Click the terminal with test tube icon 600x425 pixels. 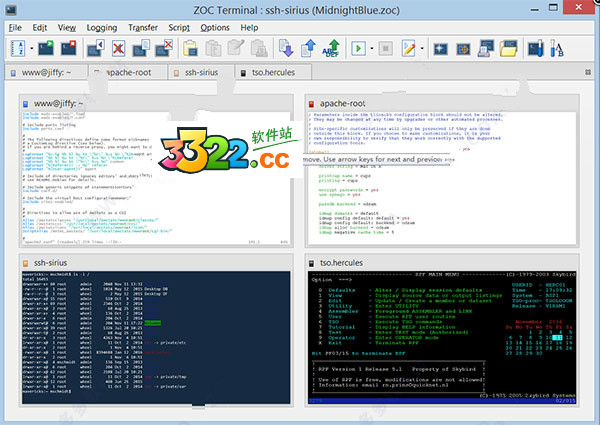pyautogui.click(x=536, y=49)
